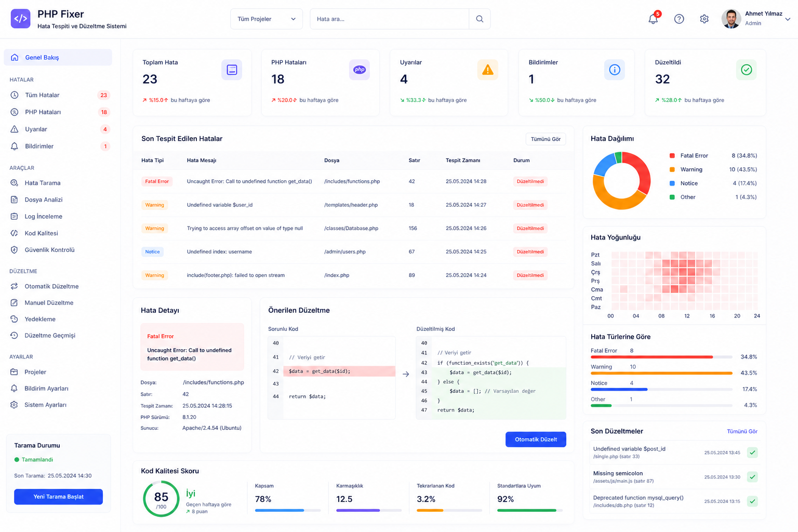Click the Standartlara Uyum 92% progress bar
The image size is (798, 532).
[x=530, y=511]
